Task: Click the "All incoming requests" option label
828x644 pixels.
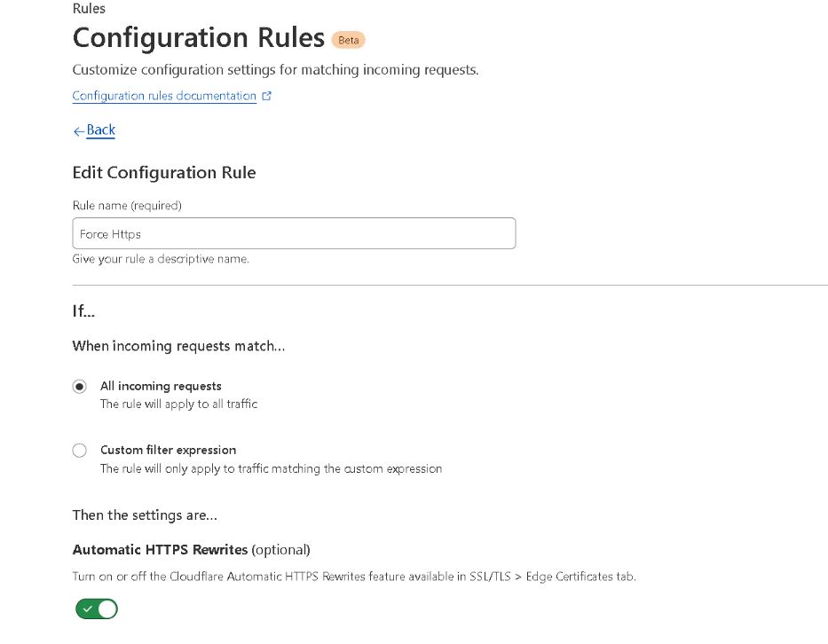Action: pos(161,386)
